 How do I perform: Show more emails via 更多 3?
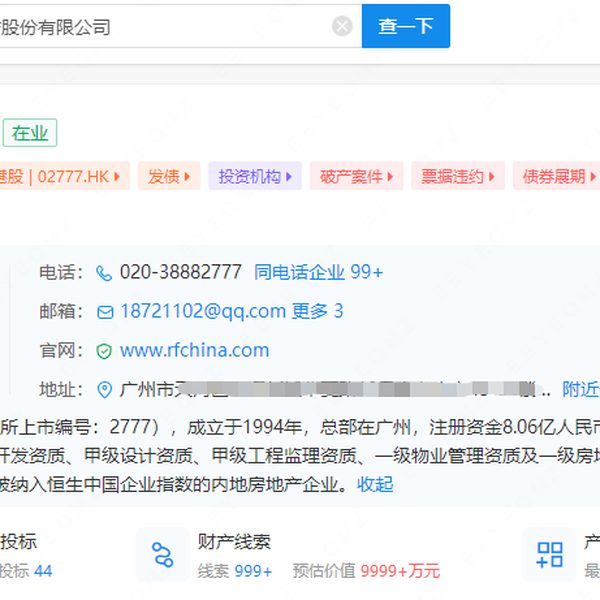[x=317, y=311]
